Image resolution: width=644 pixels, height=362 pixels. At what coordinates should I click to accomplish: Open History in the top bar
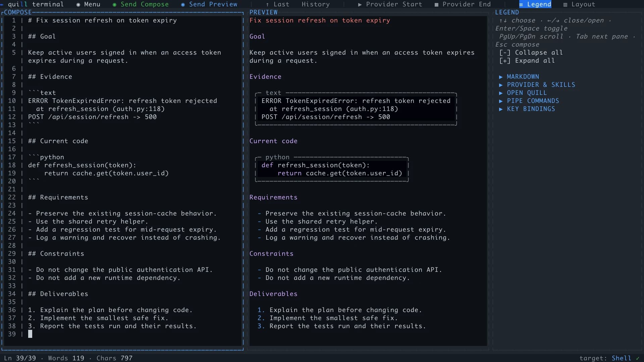(316, 4)
